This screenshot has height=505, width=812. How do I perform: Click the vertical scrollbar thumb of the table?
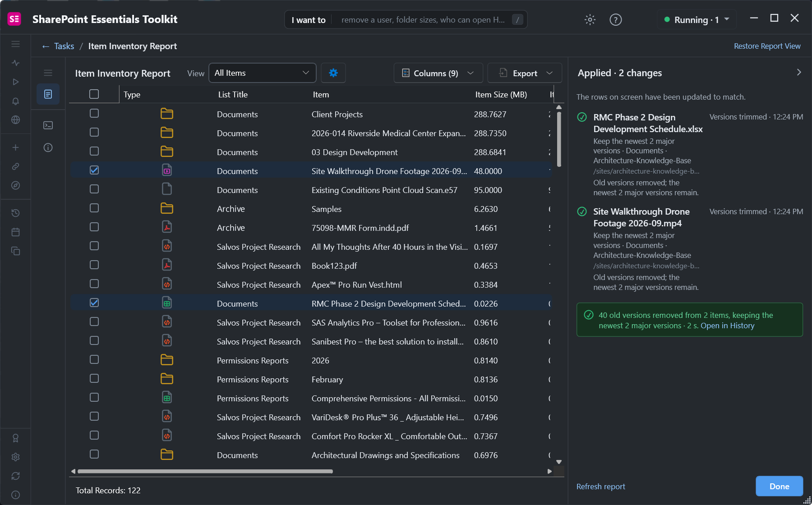559,139
